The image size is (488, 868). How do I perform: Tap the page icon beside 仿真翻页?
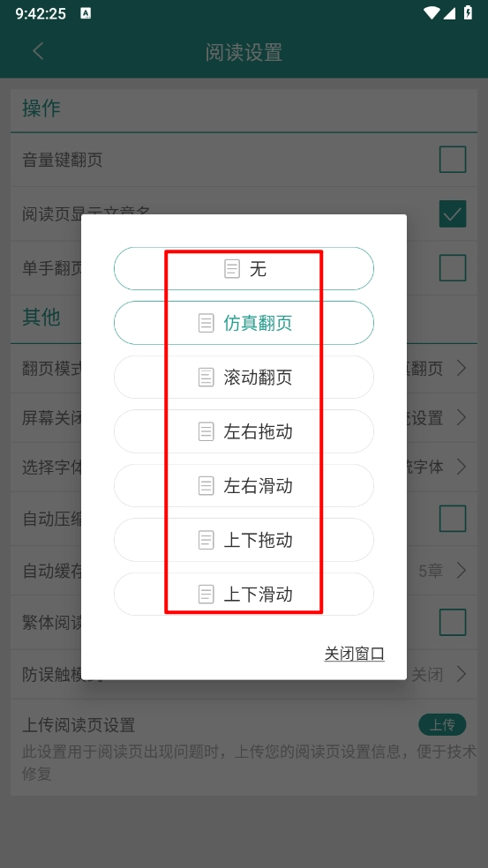[206, 323]
